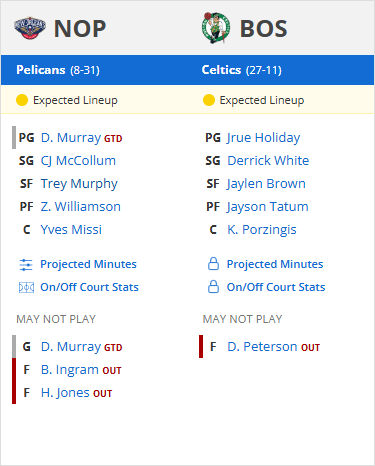
Task: Click the Celtics On/Off Court Stats lock icon
Action: [213, 287]
